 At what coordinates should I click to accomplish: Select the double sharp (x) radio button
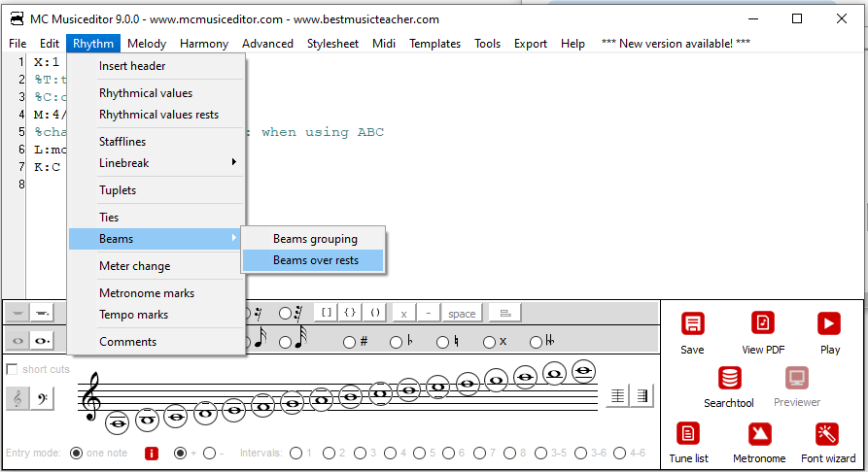click(x=489, y=342)
